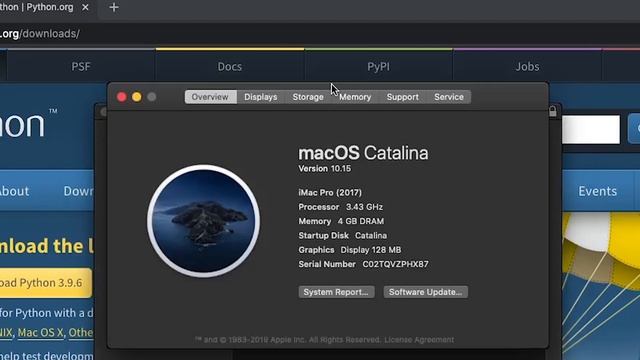
Task: Open PSF in Python site navigation
Action: pos(81,67)
